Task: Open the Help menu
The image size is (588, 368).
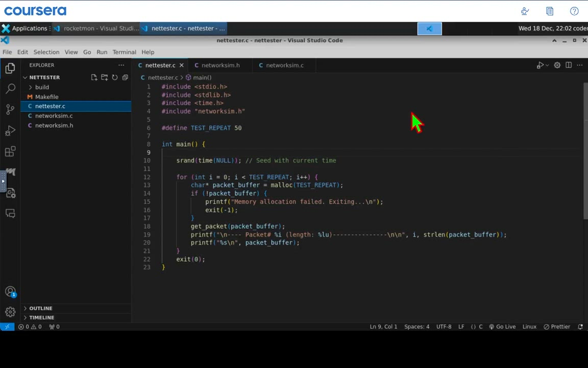Action: 148,52
